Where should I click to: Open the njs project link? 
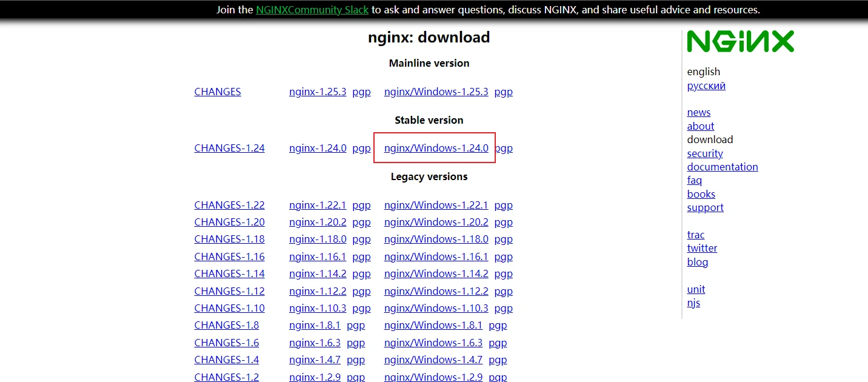pyautogui.click(x=693, y=303)
